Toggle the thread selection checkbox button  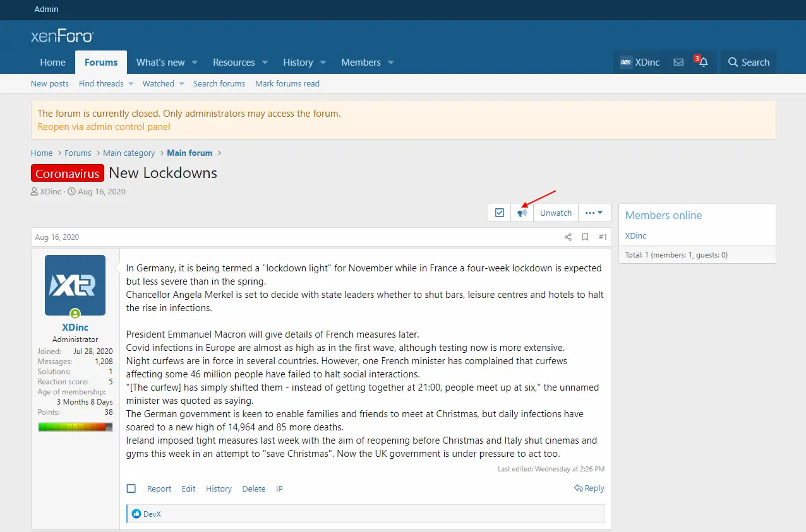[500, 213]
